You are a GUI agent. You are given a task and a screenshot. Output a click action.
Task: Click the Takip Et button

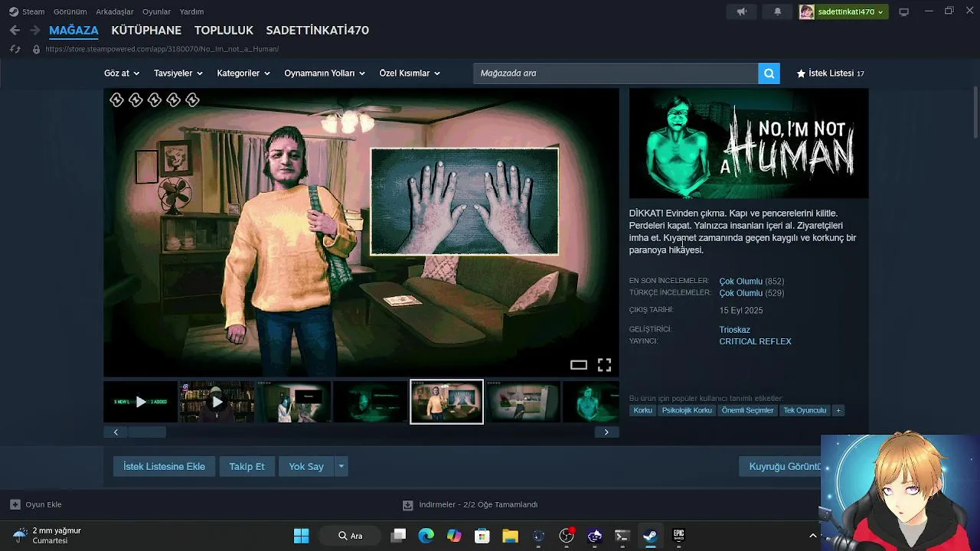[x=247, y=466]
